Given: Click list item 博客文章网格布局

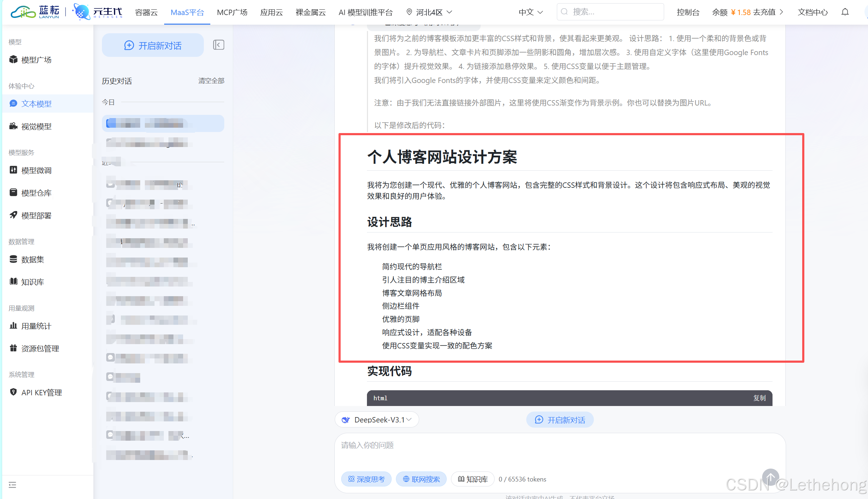Looking at the screenshot, I should click(x=412, y=293).
